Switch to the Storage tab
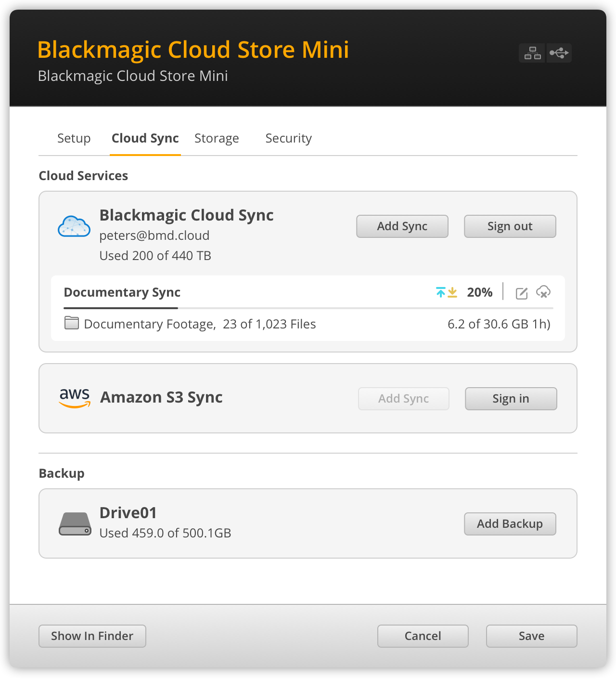This screenshot has width=616, height=679. [x=217, y=138]
